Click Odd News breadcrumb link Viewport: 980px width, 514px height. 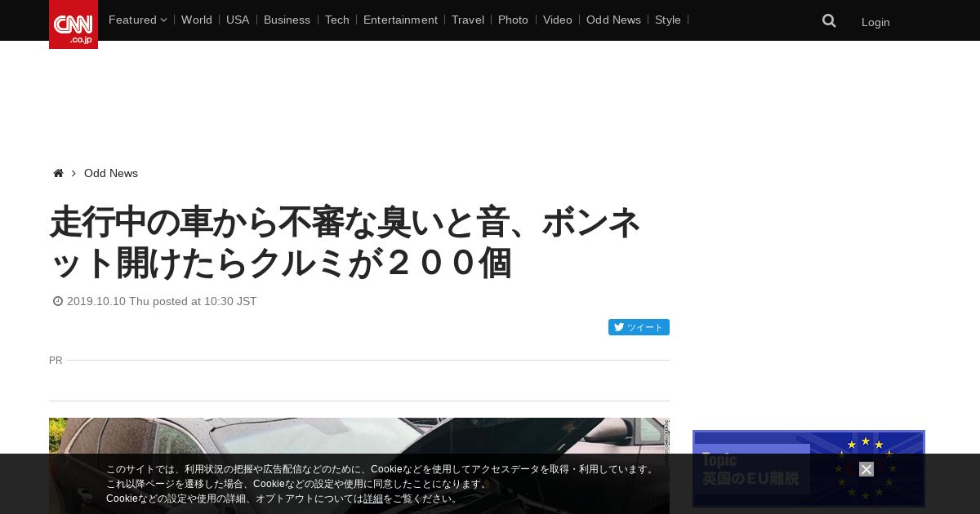pyautogui.click(x=111, y=173)
